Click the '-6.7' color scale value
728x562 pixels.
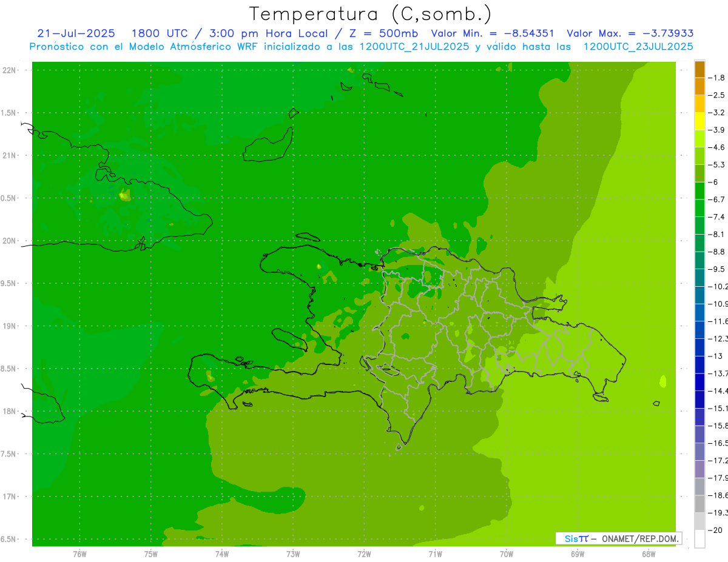(717, 199)
